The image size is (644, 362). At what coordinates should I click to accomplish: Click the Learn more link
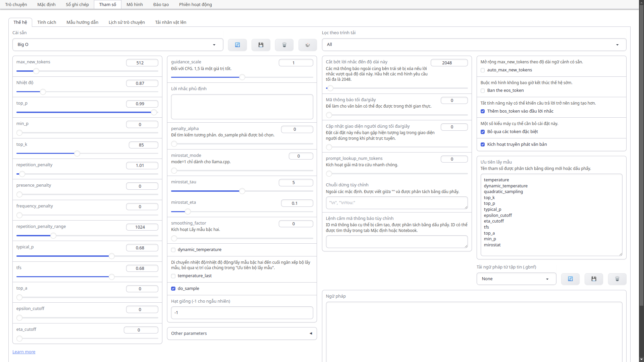tap(24, 352)
